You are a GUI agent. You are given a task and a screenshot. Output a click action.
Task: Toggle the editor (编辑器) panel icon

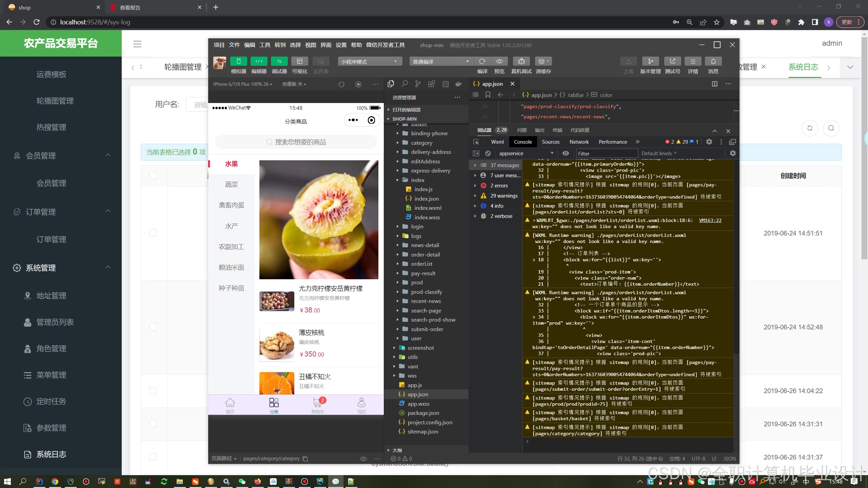259,61
